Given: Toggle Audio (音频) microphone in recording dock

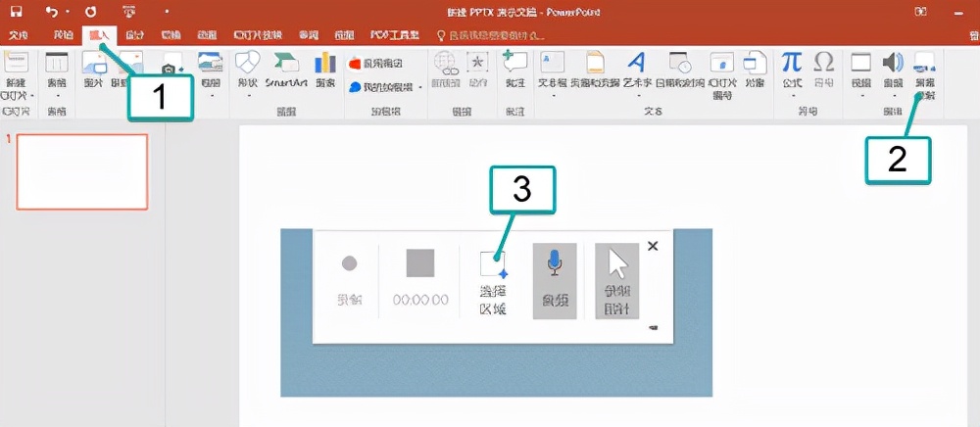Looking at the screenshot, I should point(555,281).
